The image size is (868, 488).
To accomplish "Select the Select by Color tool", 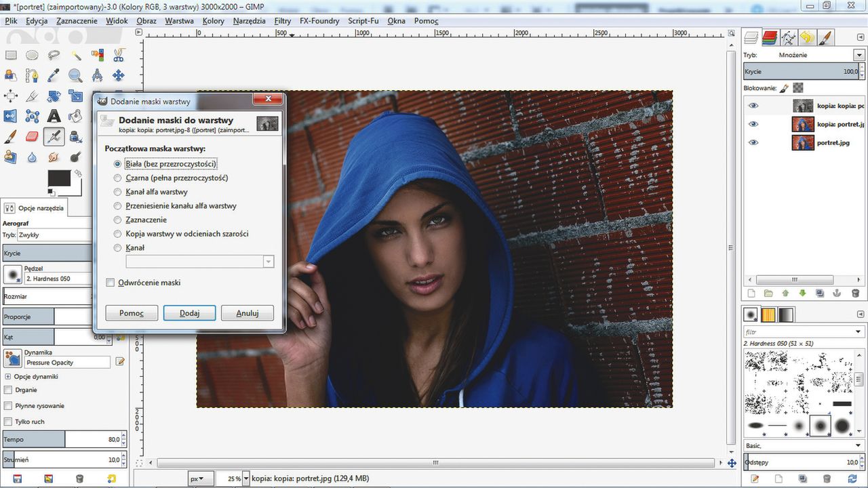I will [97, 55].
